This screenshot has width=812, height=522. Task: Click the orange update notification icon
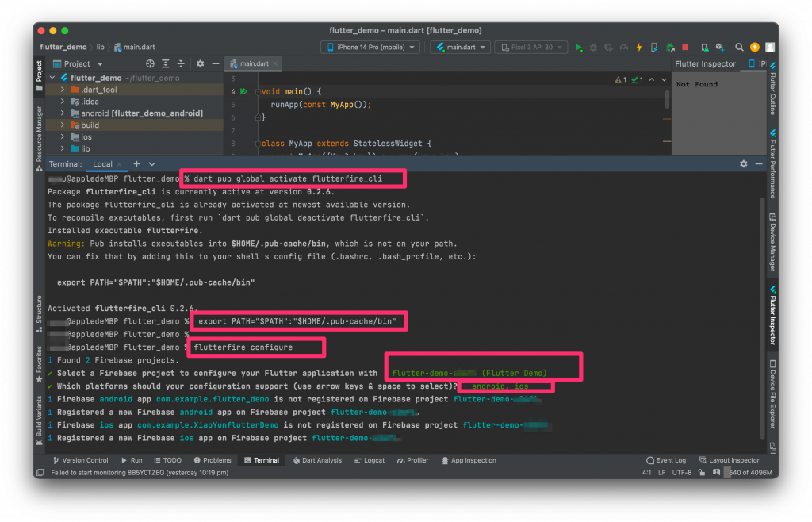755,47
